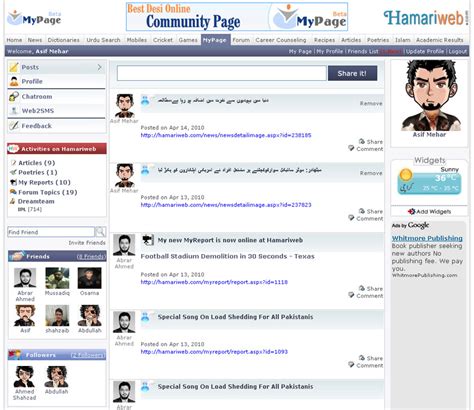Click the Best Desi Online Community banner
Image resolution: width=474 pixels, height=410 pixels.
[237, 17]
